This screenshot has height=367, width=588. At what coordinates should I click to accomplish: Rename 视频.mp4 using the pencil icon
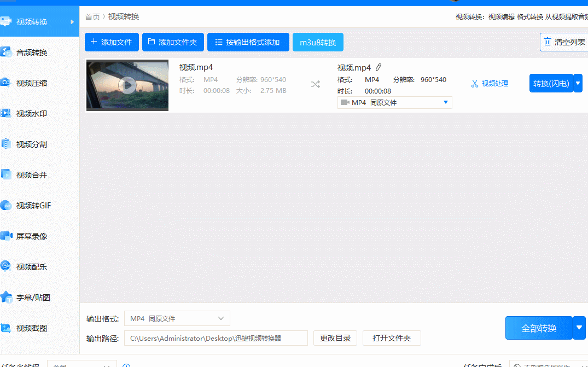pos(378,67)
